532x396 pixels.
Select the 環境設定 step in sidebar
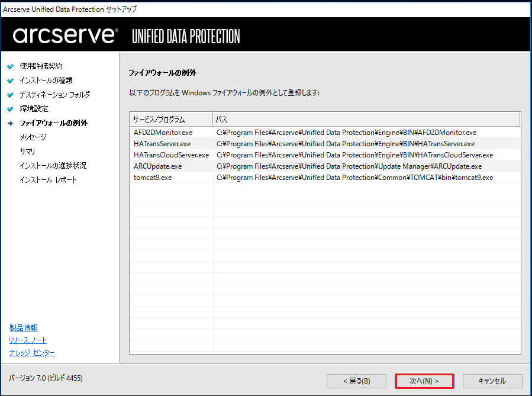pos(34,109)
